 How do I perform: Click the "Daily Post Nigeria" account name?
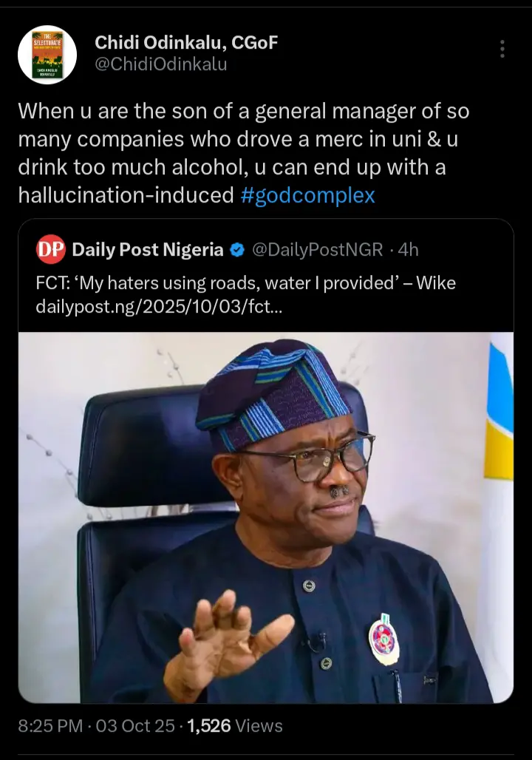148,250
